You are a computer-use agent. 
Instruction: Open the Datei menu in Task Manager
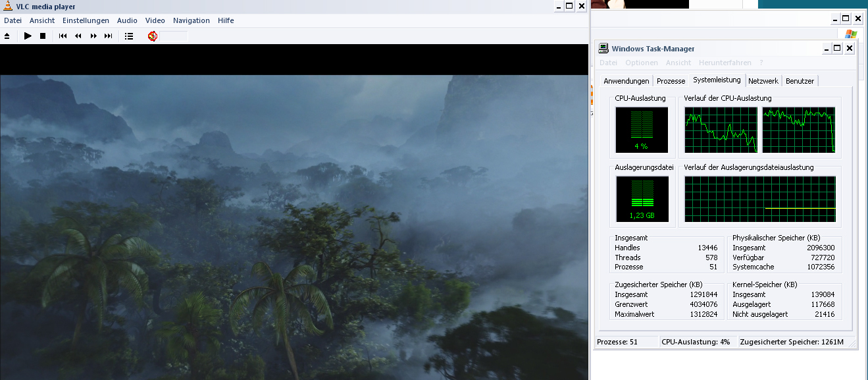click(x=609, y=63)
